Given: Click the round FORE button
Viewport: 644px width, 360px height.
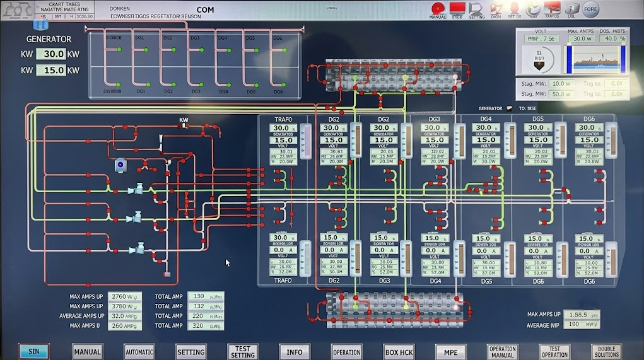Looking at the screenshot, I should [x=590, y=9].
